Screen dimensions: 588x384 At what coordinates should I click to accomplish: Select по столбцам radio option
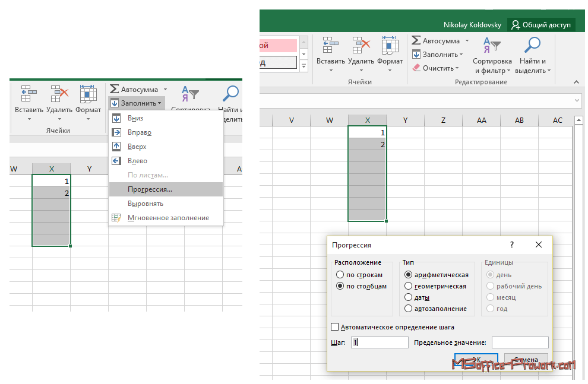pos(340,286)
